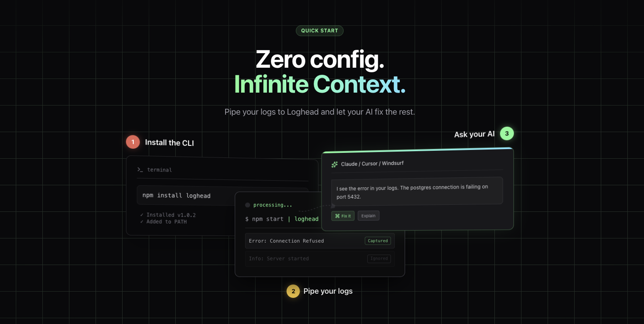Click the green AI sparkle icon beside Claude
Screen dimensions: 644x324
click(334, 164)
